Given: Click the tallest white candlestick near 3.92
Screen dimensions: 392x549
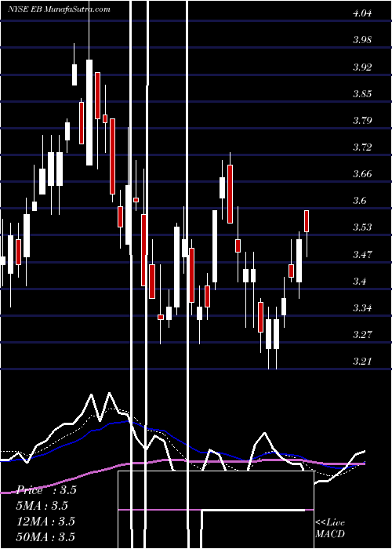Looking at the screenshot, I should (x=89, y=112).
